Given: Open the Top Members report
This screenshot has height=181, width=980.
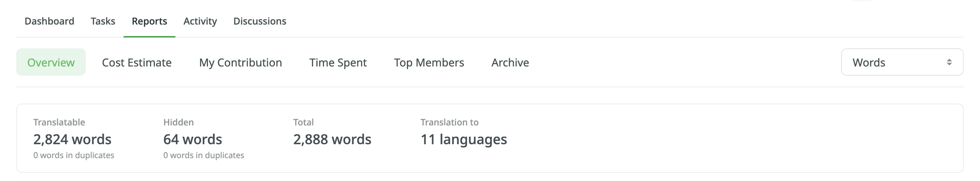Looking at the screenshot, I should [x=429, y=62].
